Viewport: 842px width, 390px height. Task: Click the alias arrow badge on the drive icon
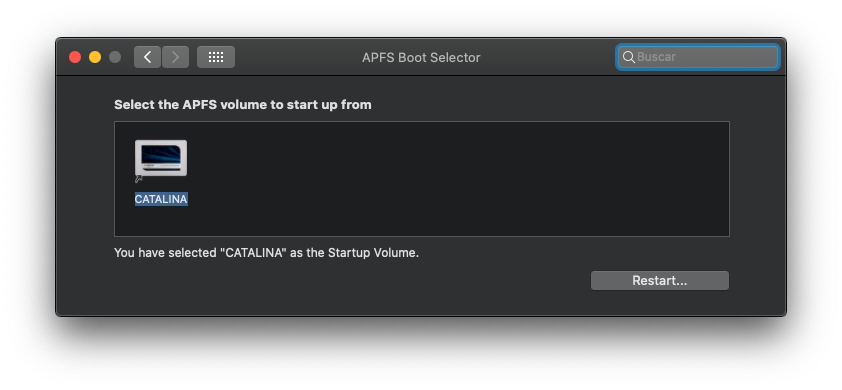click(x=139, y=179)
